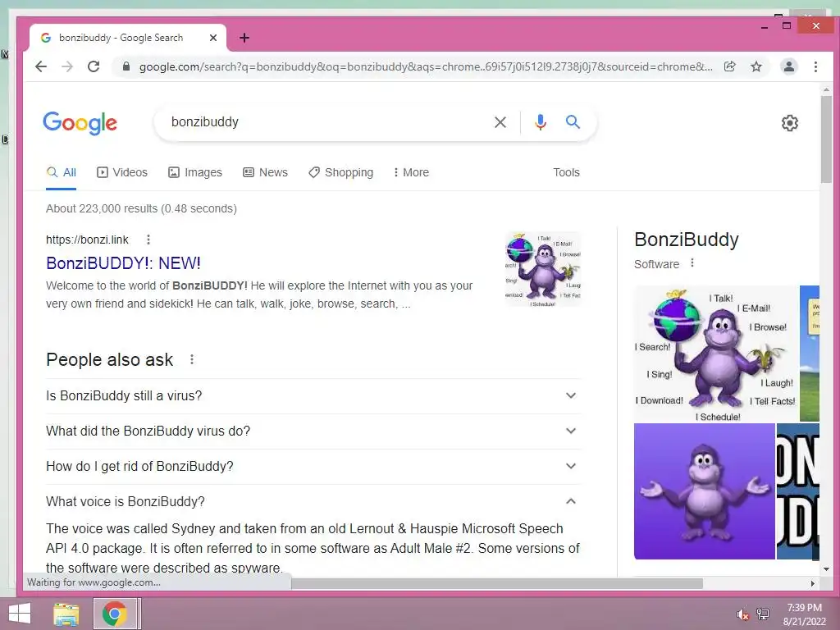Screen dimensions: 840x630
Task: Open the search Tools options
Action: point(566,172)
